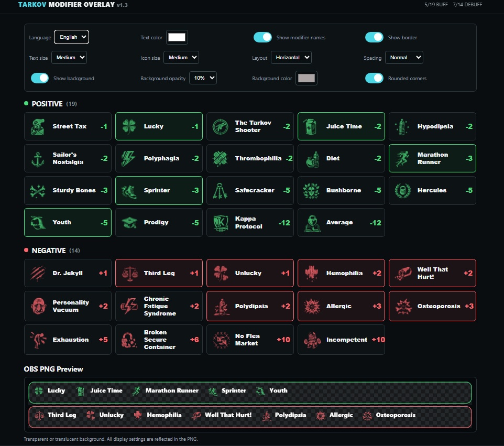This screenshot has height=446, width=504.
Task: Open the Layout dropdown set to Horizontal
Action: (291, 58)
